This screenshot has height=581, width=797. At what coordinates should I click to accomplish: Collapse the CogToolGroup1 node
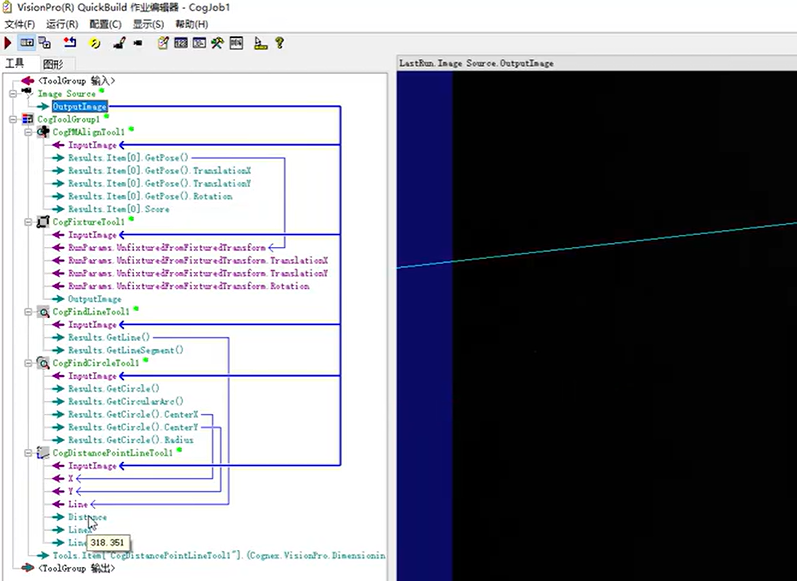coord(13,119)
